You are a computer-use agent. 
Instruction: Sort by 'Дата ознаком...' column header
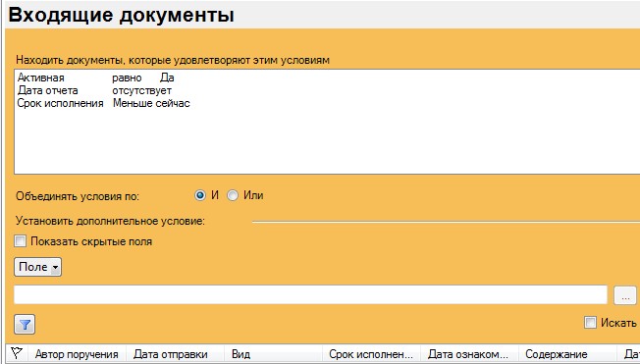tap(469, 354)
